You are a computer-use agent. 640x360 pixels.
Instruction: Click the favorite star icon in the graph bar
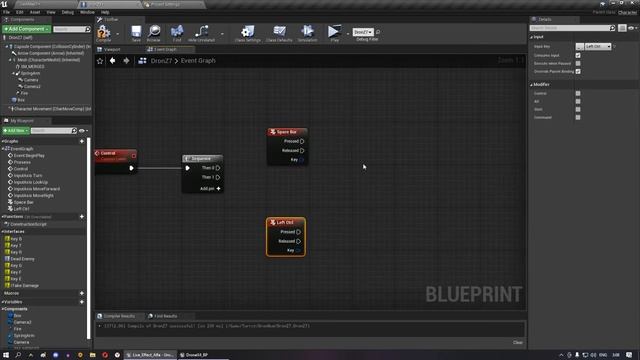coord(100,61)
